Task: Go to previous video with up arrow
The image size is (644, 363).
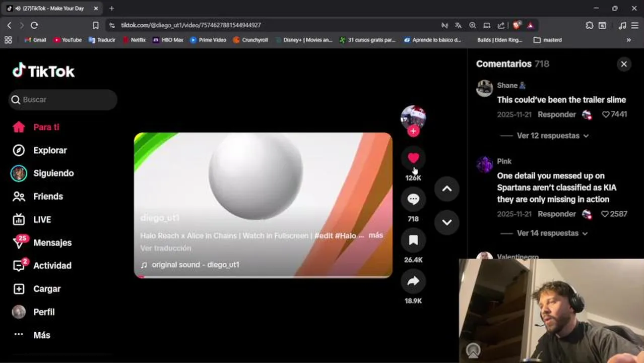Action: pyautogui.click(x=447, y=189)
